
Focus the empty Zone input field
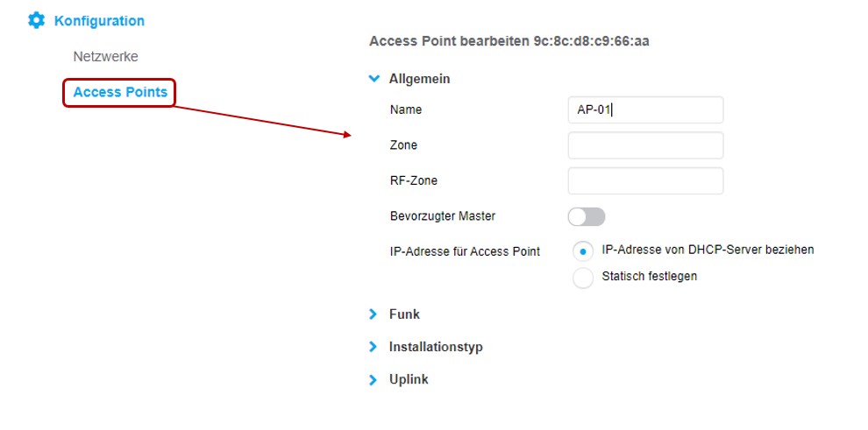pyautogui.click(x=645, y=145)
